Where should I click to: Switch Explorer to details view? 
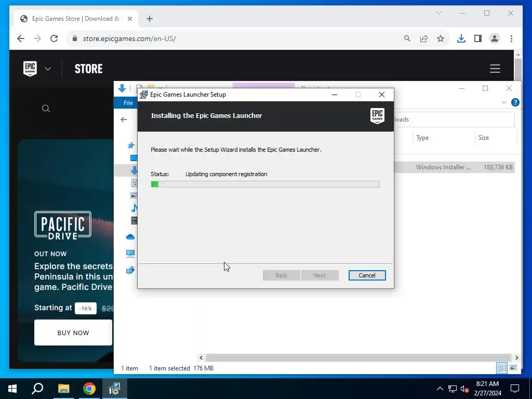(502, 368)
